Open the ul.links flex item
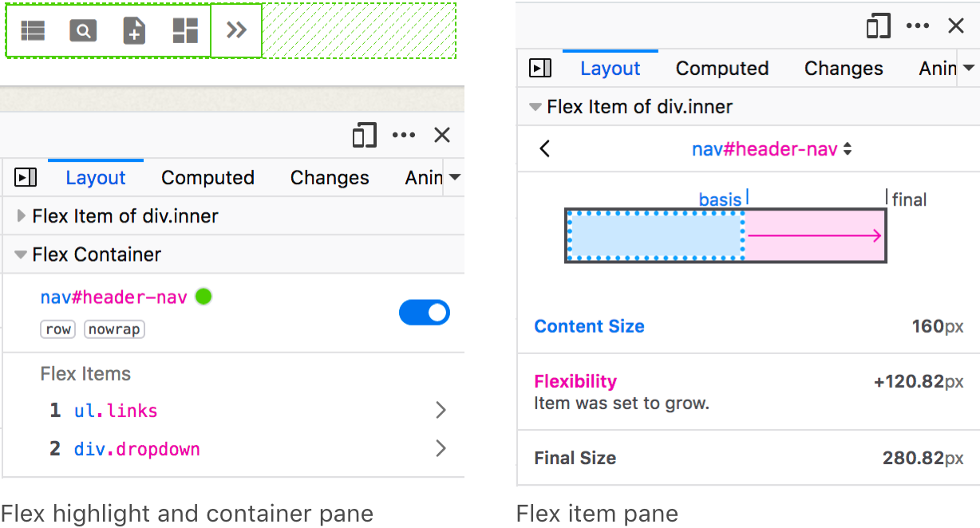 [441, 411]
